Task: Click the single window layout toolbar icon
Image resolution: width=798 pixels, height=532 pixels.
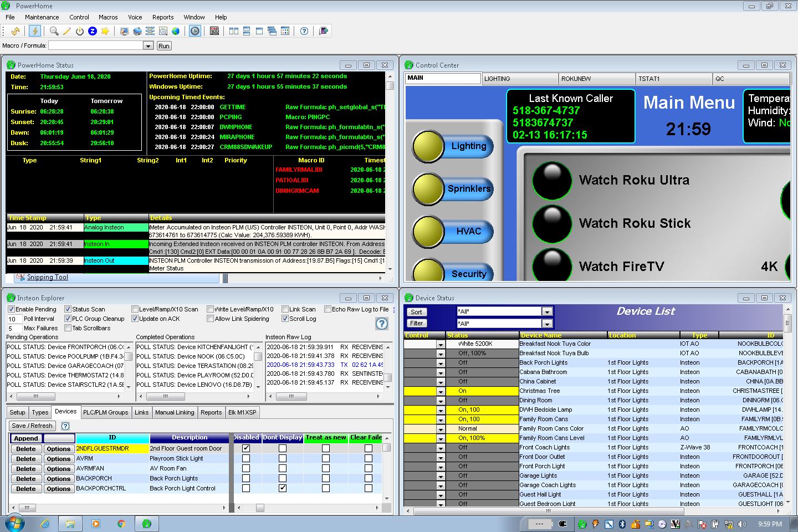Action: pos(259,31)
